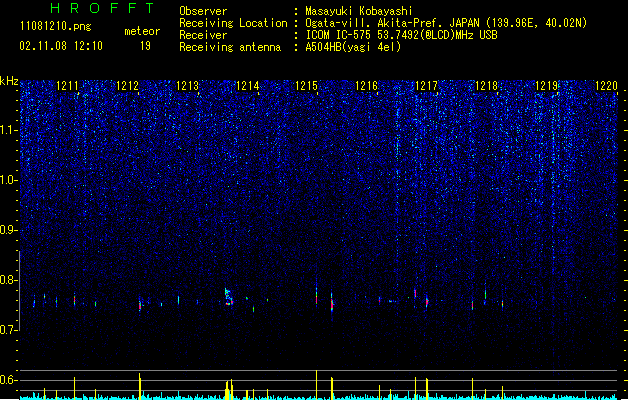629x400 pixels.
Task: Click the 1219 time marker
Action: point(546,86)
